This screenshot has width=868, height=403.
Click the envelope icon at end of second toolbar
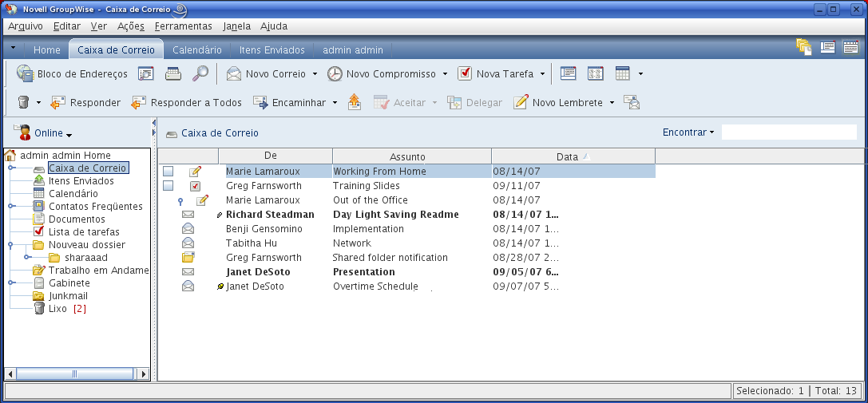(632, 102)
